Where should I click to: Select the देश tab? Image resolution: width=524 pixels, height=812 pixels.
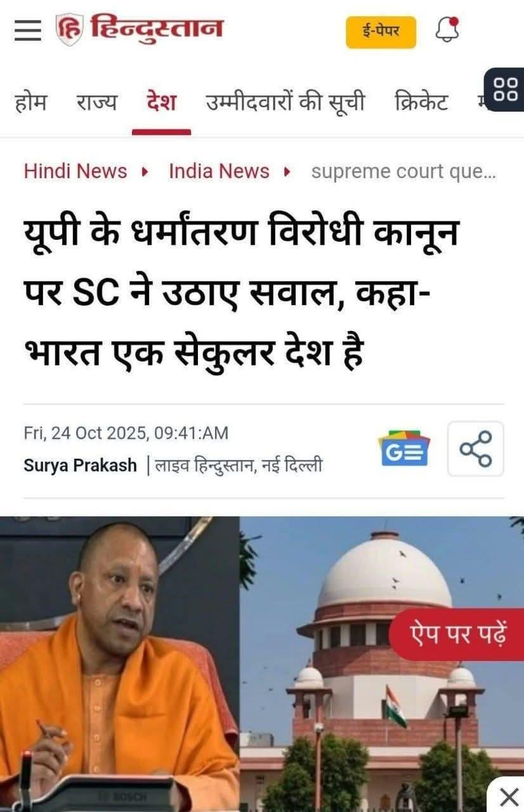pos(161,102)
